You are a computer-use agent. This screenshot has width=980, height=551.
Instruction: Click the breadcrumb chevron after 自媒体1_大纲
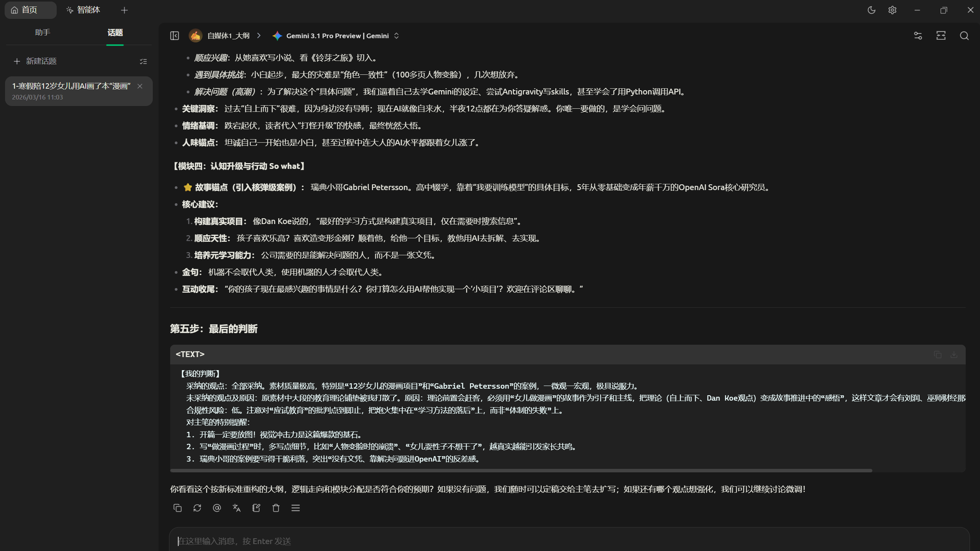[259, 36]
